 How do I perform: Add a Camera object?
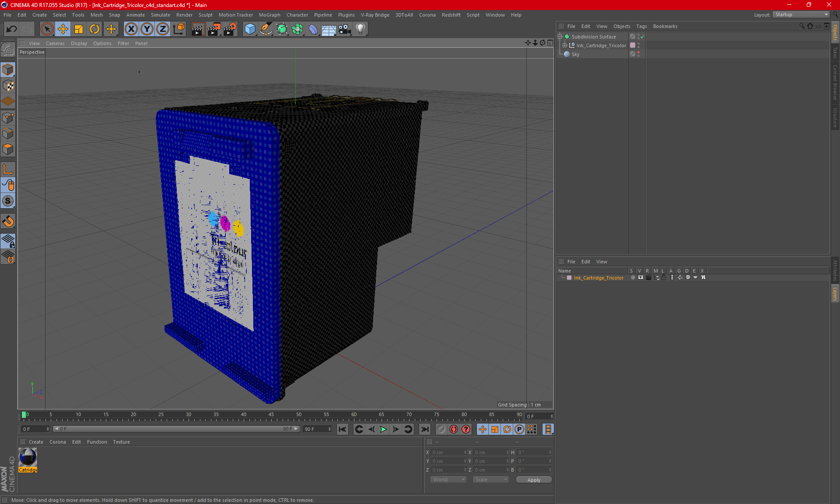(345, 29)
